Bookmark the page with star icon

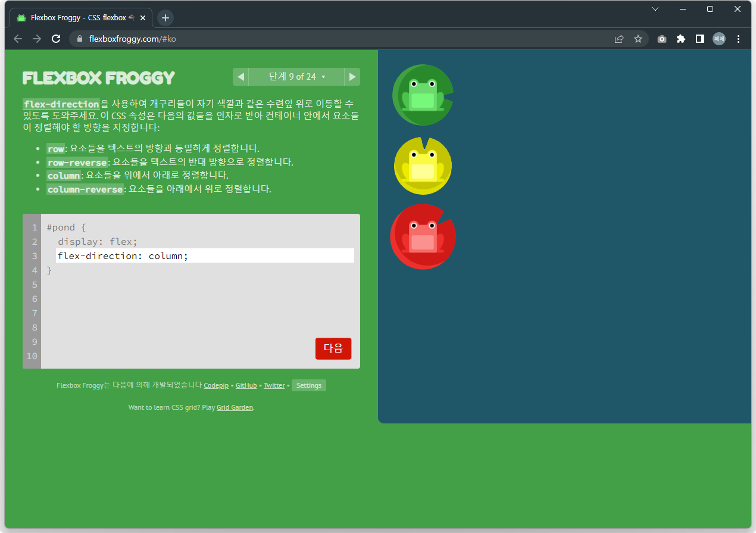point(638,39)
